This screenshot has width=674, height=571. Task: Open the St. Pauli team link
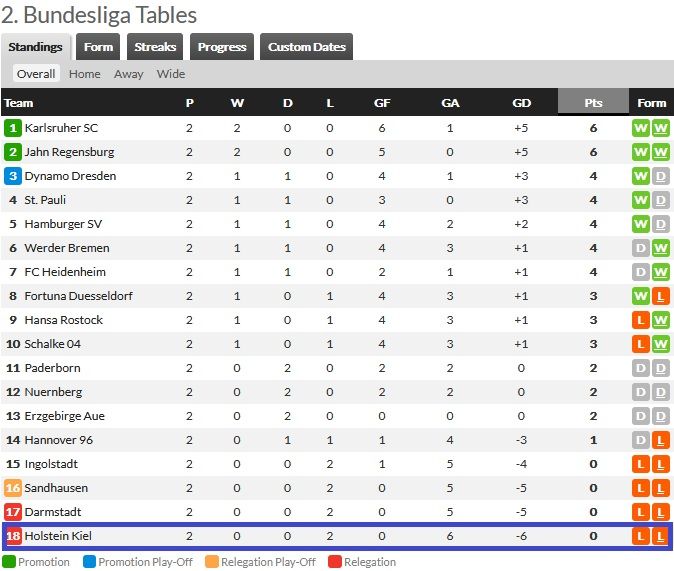pos(46,200)
